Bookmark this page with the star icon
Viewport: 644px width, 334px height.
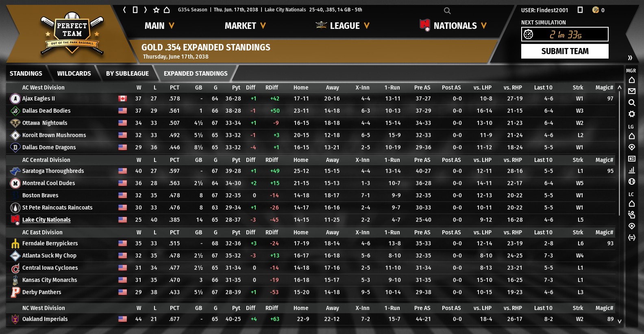tap(156, 10)
